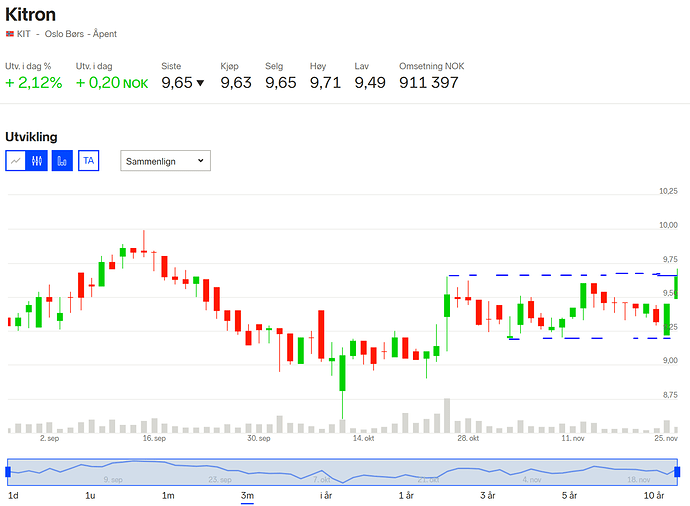Screen dimensions: 690x506
Task: Select the 1d time range
Action: tap(13, 495)
